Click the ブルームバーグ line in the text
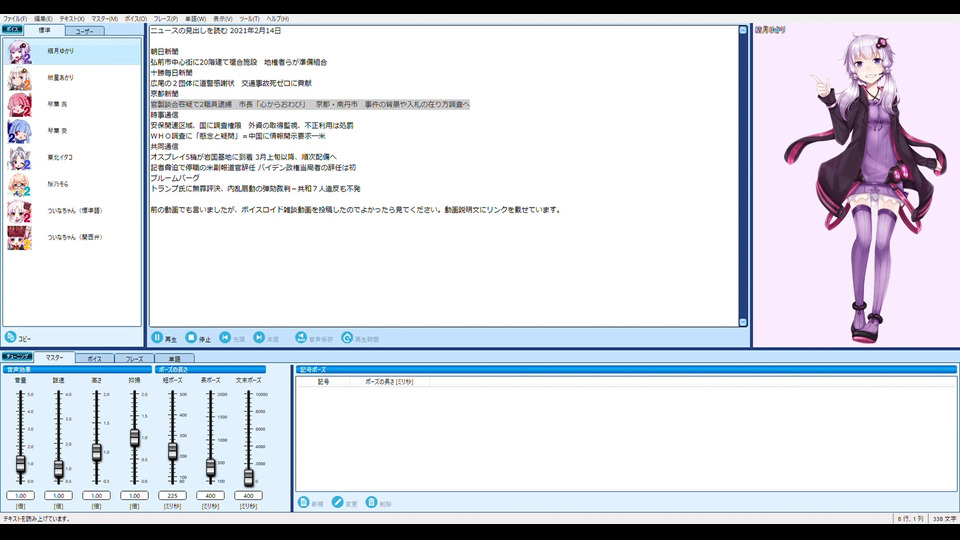 pos(175,178)
